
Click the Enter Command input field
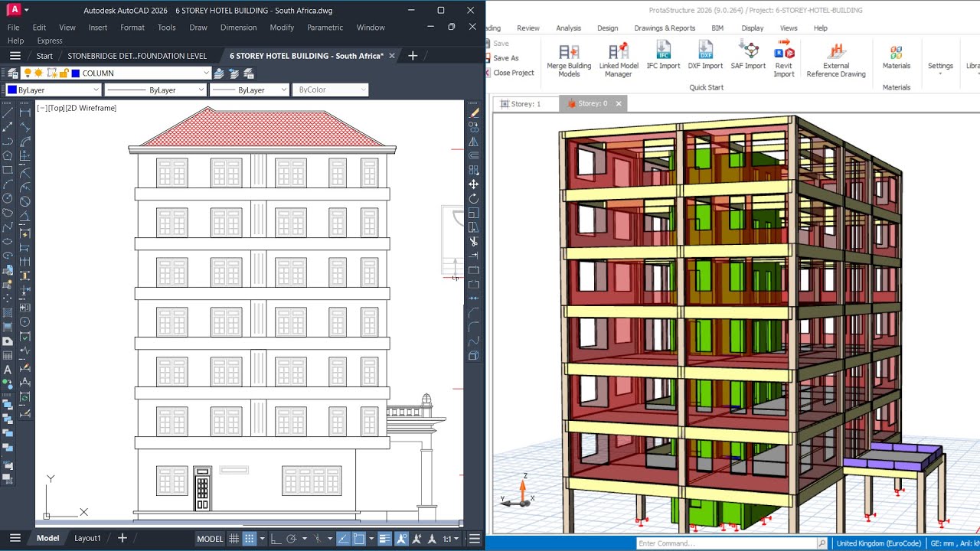pyautogui.click(x=726, y=543)
